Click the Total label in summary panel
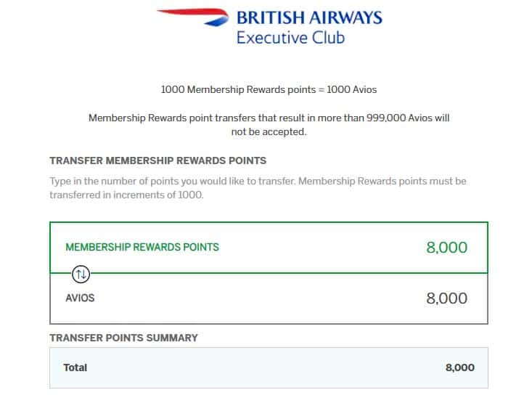 pyautogui.click(x=75, y=367)
